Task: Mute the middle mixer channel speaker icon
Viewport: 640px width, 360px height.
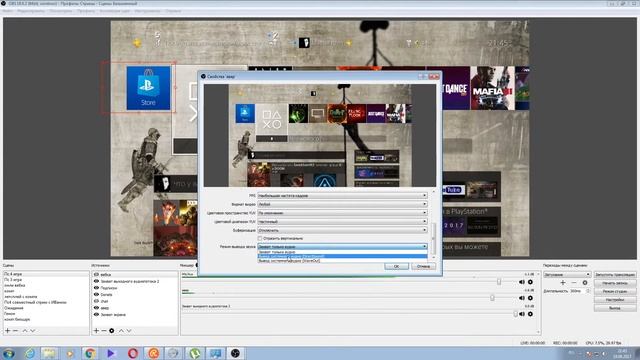Action: (x=522, y=298)
